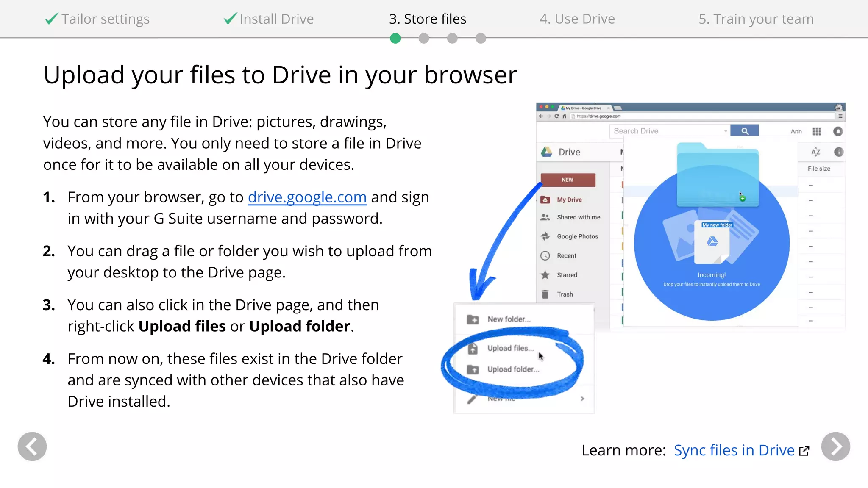Screen dimensions: 868x488
Task: Click the Starred star icon
Action: click(x=545, y=275)
